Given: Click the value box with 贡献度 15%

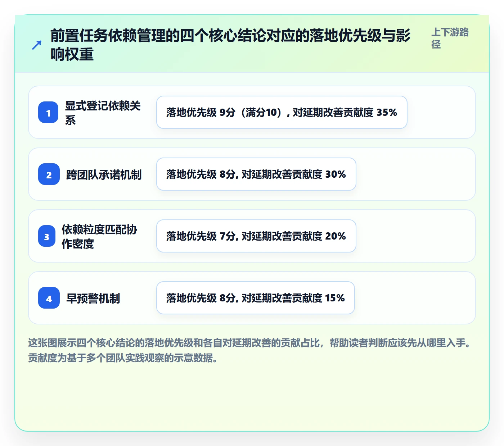Looking at the screenshot, I should coord(256,298).
